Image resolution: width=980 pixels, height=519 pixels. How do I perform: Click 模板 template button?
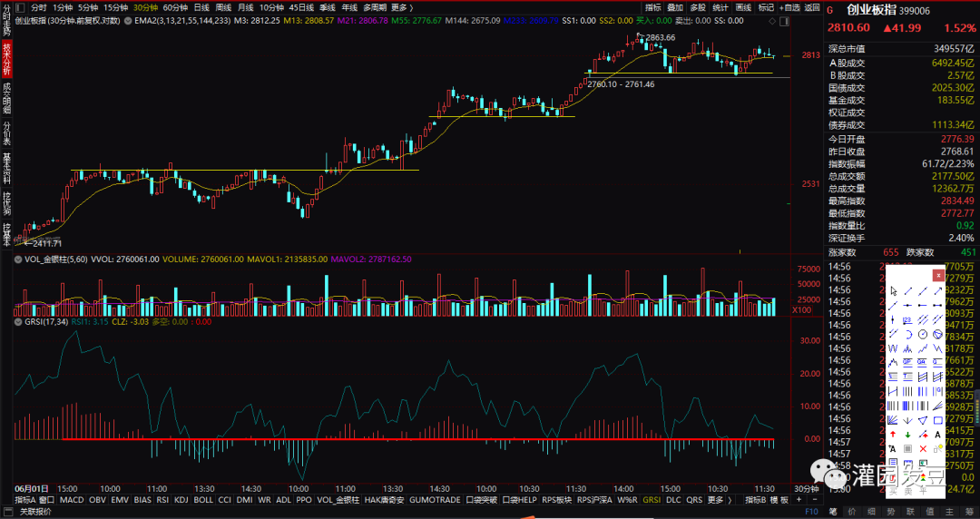(x=779, y=500)
